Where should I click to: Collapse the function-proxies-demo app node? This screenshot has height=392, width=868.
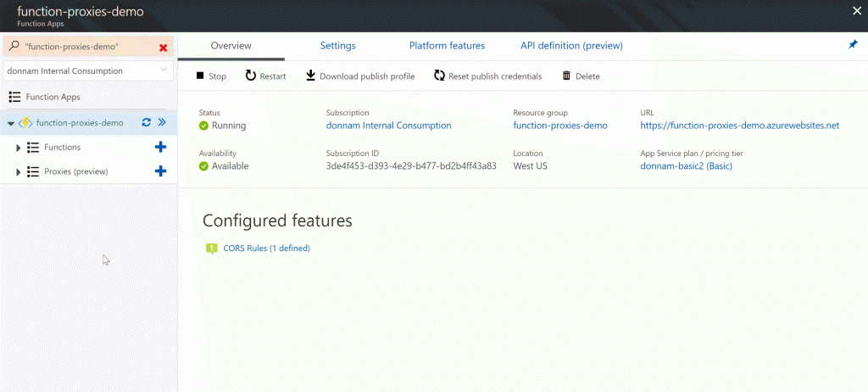10,123
